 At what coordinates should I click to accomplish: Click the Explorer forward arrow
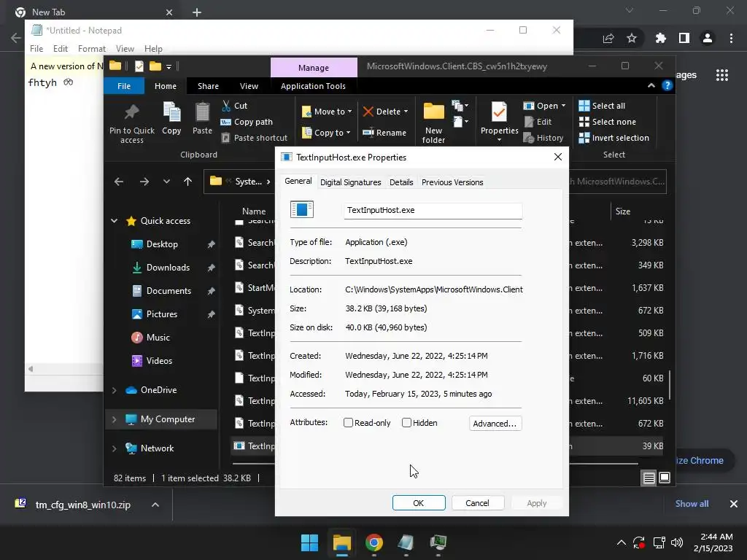144,182
